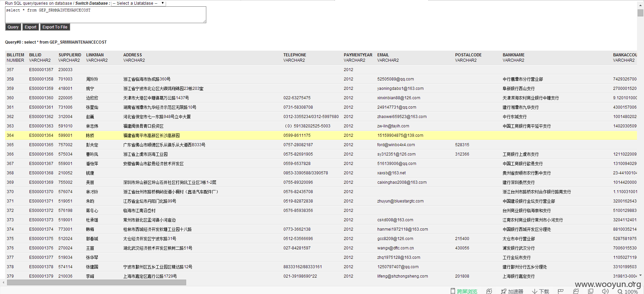Click the POSTALCODE column header

(x=468, y=55)
